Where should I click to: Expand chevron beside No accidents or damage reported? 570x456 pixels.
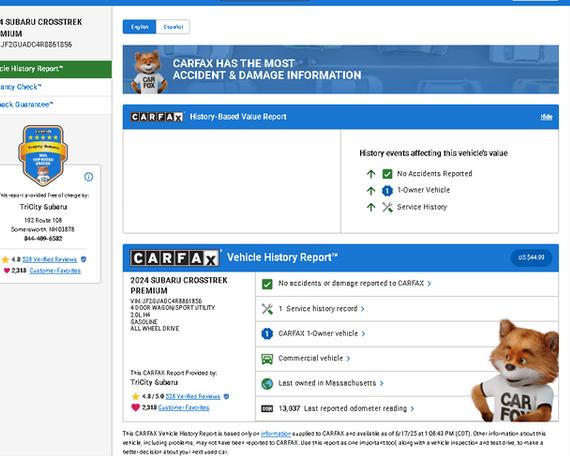pos(429,284)
